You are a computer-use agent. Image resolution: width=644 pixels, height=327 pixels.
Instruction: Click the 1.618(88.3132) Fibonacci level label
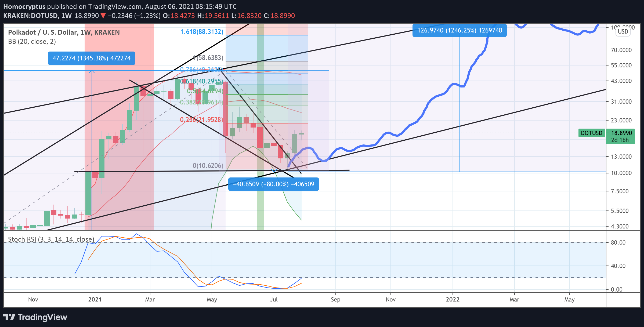pos(202,32)
